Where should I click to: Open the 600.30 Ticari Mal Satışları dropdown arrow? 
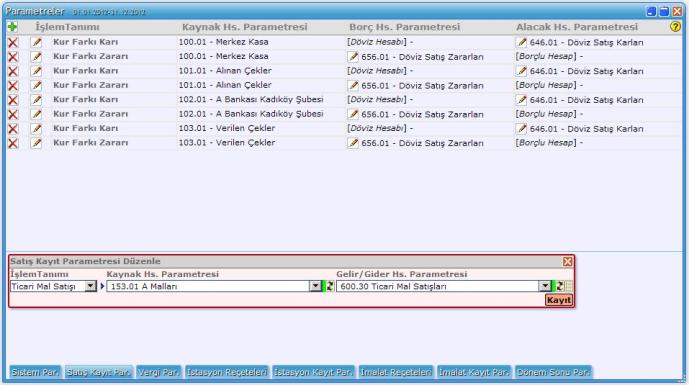[545, 287]
